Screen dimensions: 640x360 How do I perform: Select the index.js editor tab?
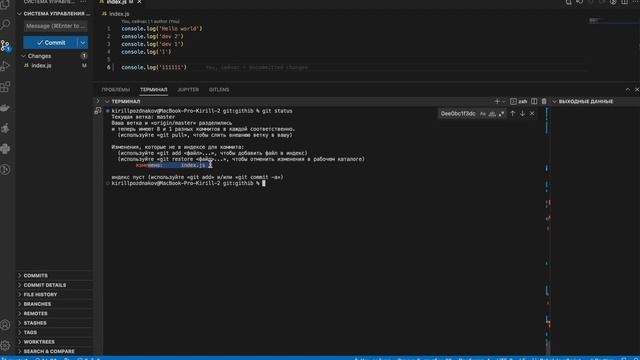tap(119, 2)
